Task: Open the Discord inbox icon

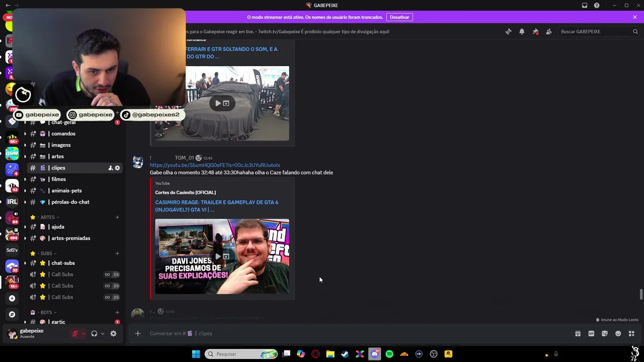Action: point(585,6)
